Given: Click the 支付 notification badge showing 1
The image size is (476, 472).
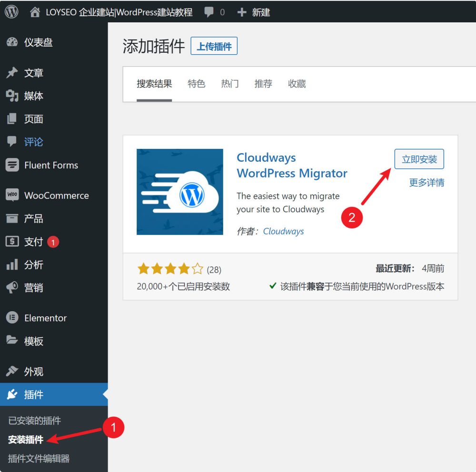Looking at the screenshot, I should pos(53,242).
